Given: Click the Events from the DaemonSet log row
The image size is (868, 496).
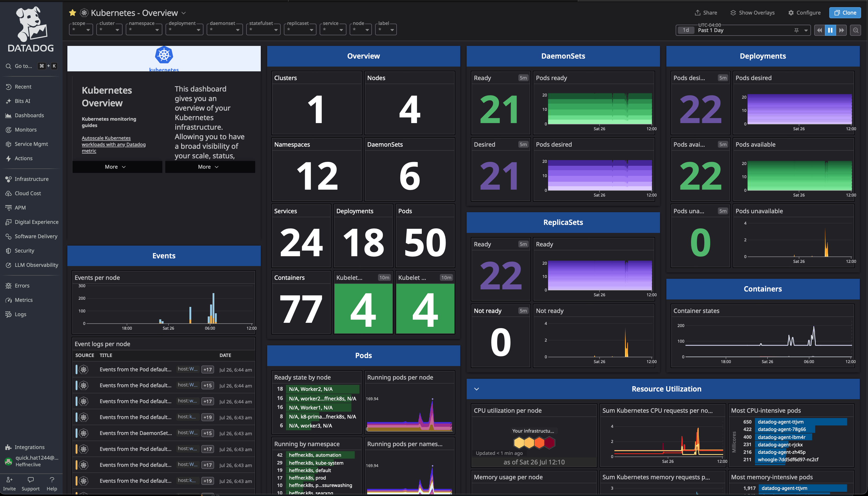Looking at the screenshot, I should (x=164, y=433).
